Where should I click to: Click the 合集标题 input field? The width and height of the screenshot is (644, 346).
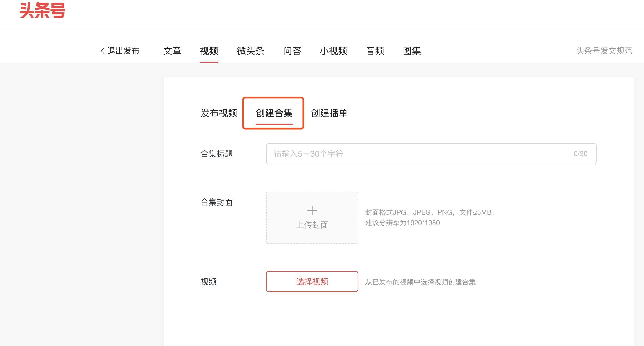click(x=418, y=154)
